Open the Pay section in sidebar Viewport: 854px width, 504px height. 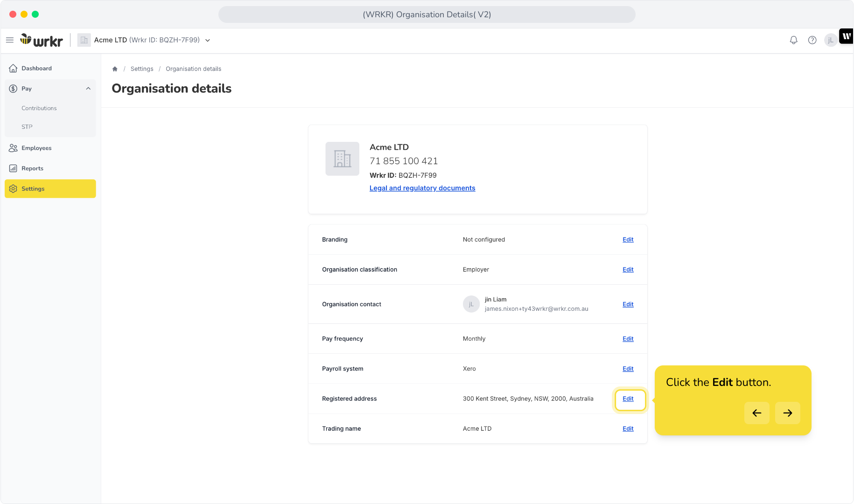[50, 89]
